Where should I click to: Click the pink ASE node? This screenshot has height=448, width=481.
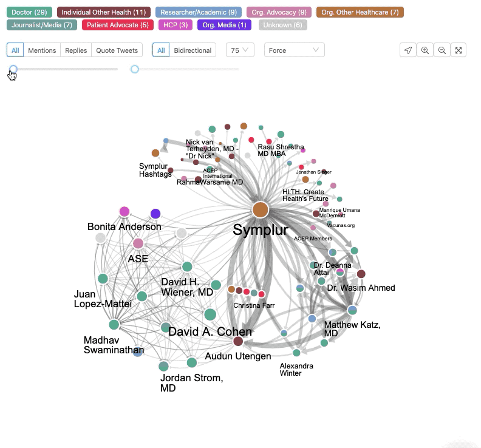[x=138, y=243]
